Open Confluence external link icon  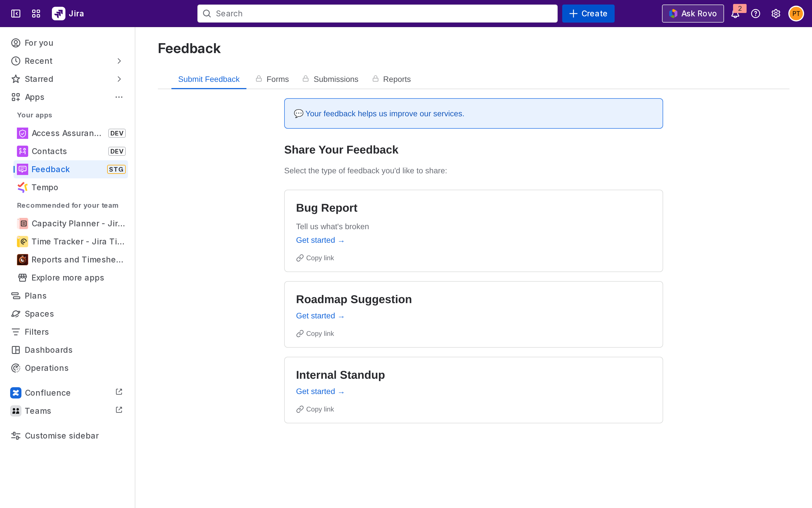119,392
